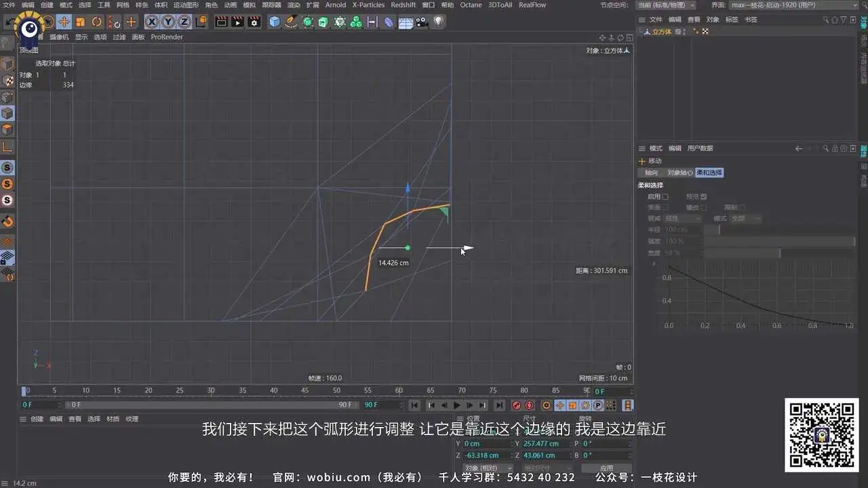Click the coordinate system icon
868x488 pixels.
(201, 22)
